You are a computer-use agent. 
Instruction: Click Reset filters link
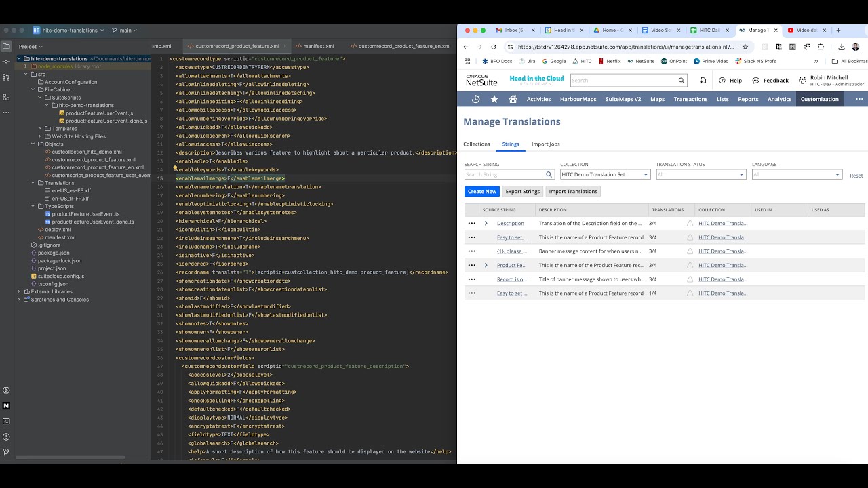coord(856,176)
